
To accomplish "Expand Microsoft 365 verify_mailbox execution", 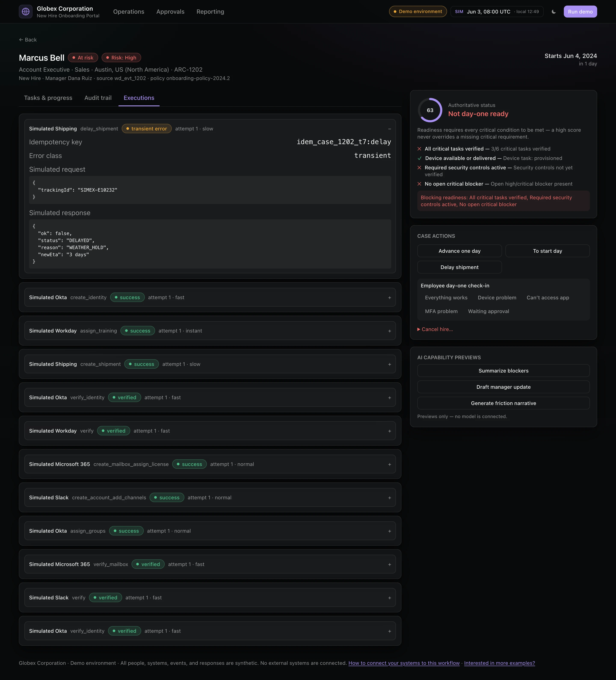I will click(x=210, y=564).
